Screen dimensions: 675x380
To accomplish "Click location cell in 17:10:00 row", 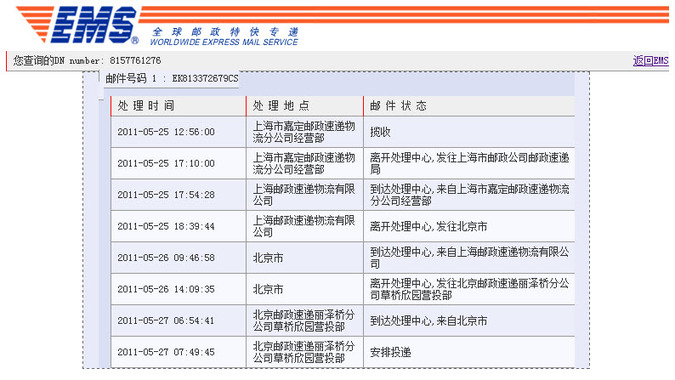I will coord(304,164).
